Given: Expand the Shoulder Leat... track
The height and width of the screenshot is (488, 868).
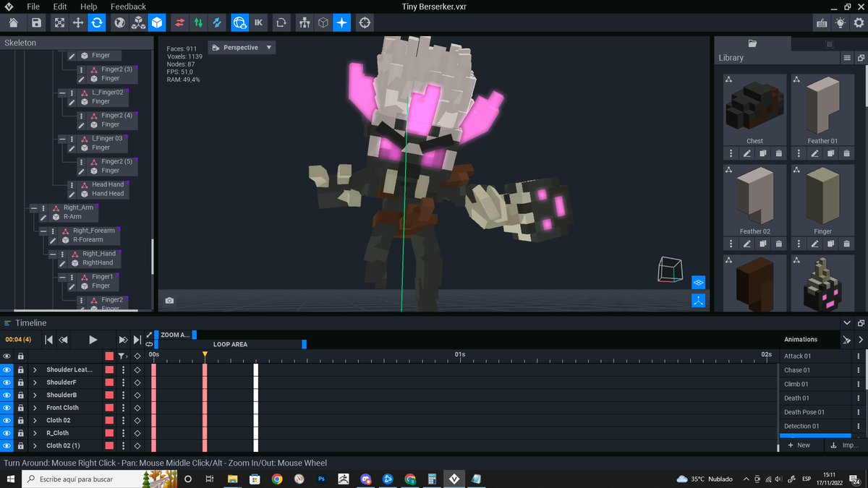Looking at the screenshot, I should click(35, 369).
